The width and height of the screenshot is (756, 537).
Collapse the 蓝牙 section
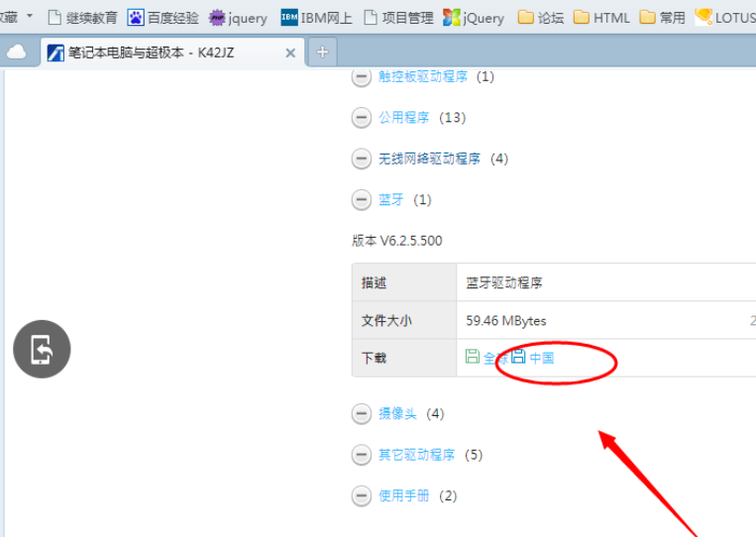362,200
